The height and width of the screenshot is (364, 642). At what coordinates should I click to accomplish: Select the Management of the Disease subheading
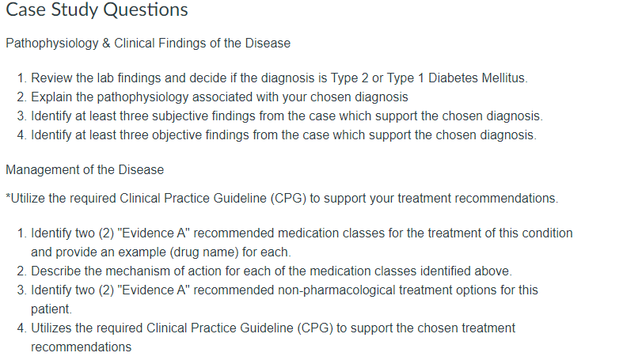[x=85, y=169]
